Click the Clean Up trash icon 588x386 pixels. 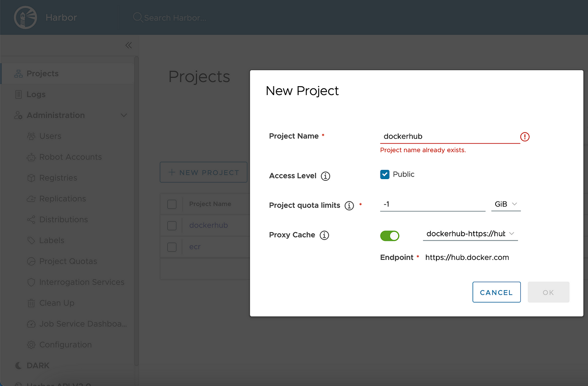pyautogui.click(x=31, y=303)
